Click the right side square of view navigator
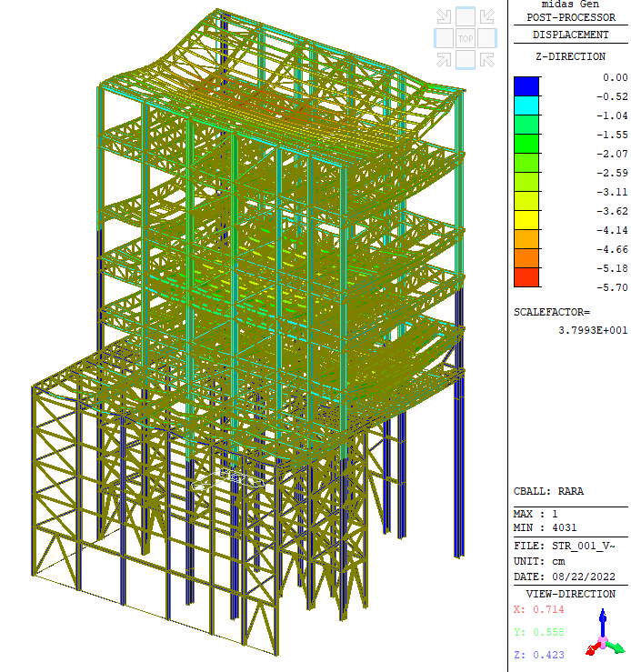Image resolution: width=631 pixels, height=672 pixels. tap(488, 38)
